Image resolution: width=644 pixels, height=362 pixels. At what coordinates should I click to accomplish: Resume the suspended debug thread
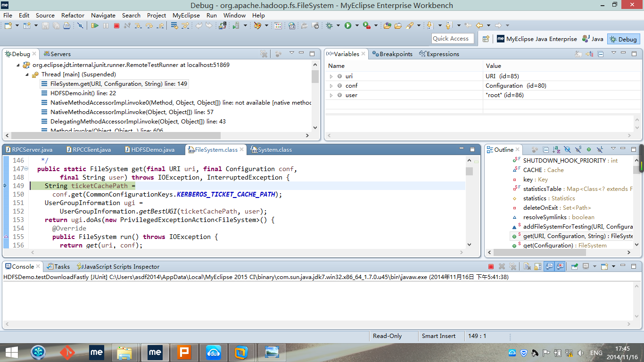94,26
